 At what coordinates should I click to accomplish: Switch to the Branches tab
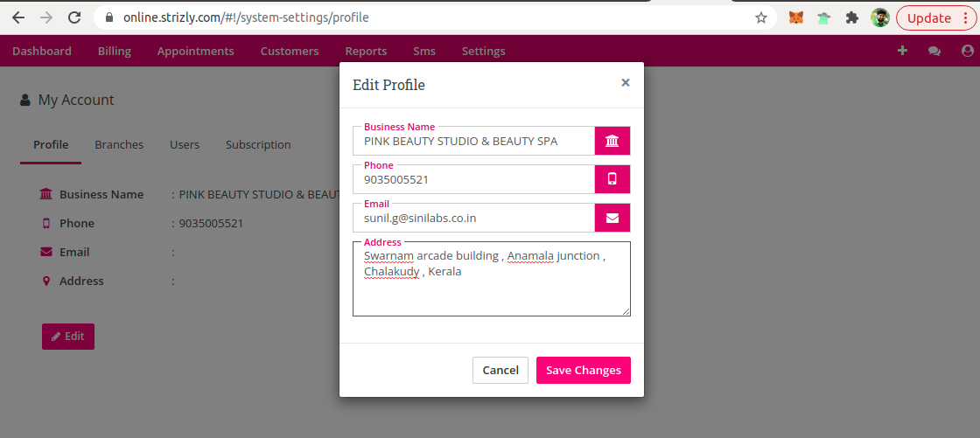pyautogui.click(x=119, y=144)
